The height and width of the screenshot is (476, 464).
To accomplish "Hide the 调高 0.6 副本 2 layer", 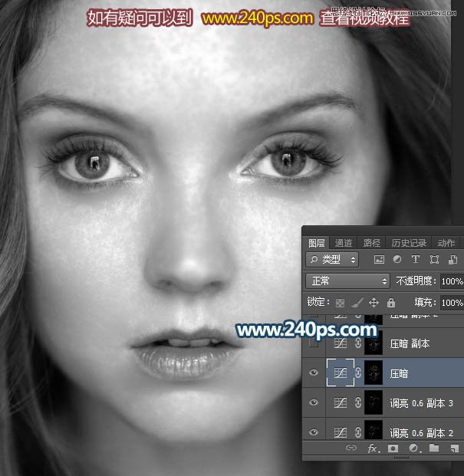I will (314, 432).
